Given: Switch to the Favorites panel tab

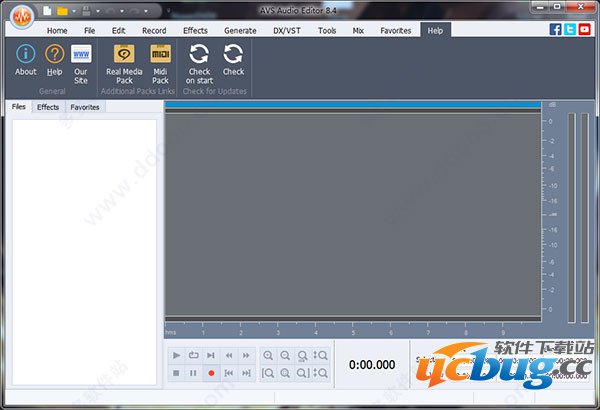Looking at the screenshot, I should tap(85, 107).
